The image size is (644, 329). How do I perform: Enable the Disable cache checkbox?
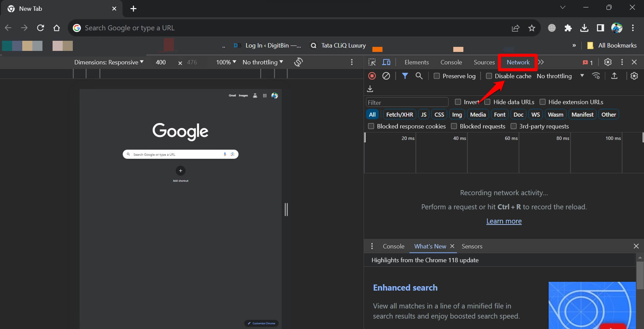[x=489, y=76]
